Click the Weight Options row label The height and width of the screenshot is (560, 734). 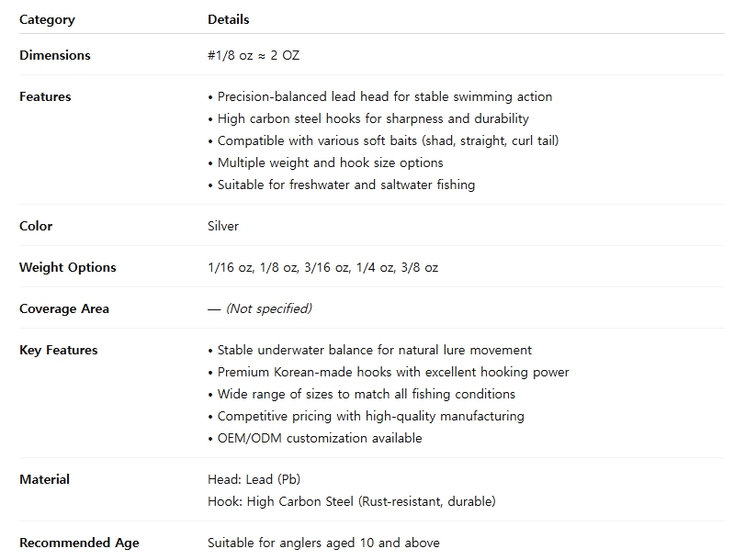click(67, 267)
